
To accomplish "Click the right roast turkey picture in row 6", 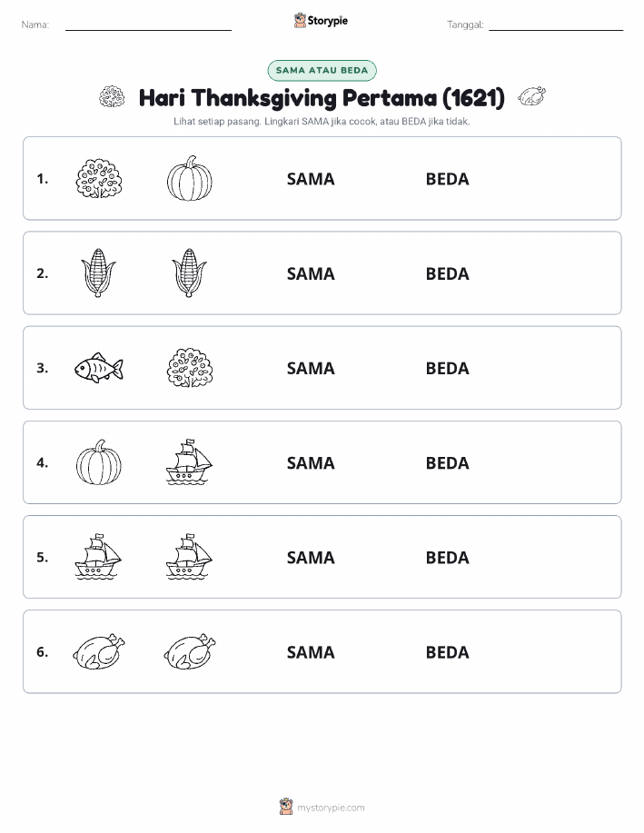I will click(x=190, y=651).
